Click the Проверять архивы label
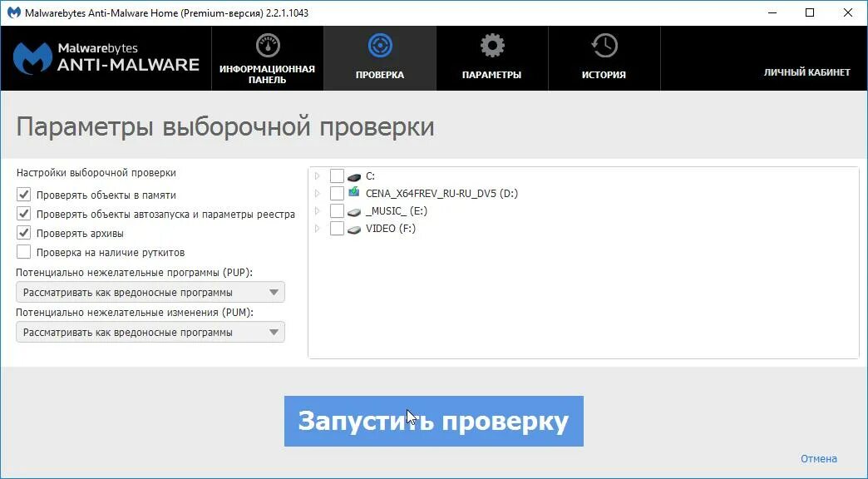Image resolution: width=868 pixels, height=479 pixels. pyautogui.click(x=81, y=233)
